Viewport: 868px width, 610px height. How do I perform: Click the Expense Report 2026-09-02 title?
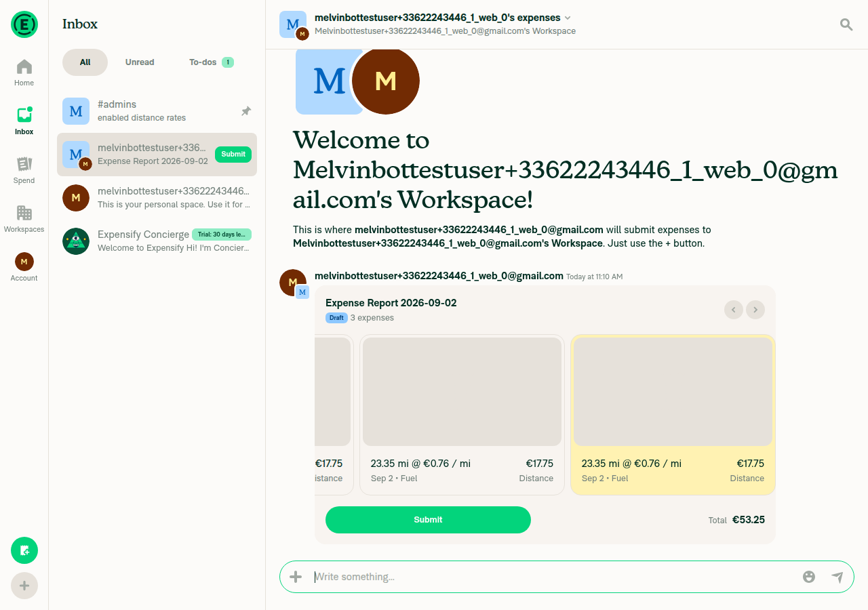[x=391, y=303]
